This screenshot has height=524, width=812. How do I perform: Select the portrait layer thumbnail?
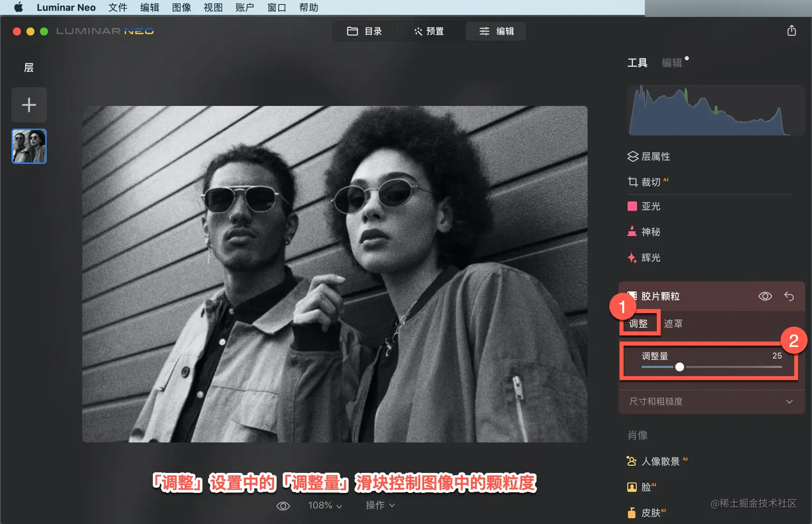click(29, 146)
